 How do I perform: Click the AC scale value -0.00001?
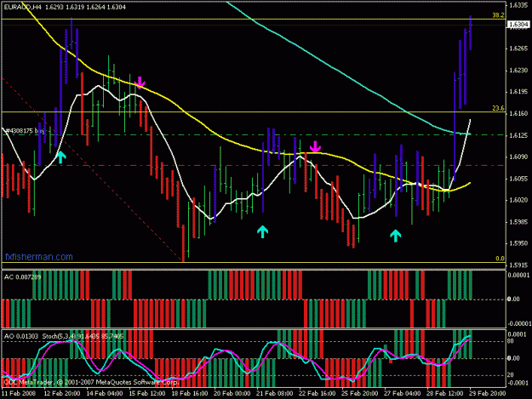(518, 324)
